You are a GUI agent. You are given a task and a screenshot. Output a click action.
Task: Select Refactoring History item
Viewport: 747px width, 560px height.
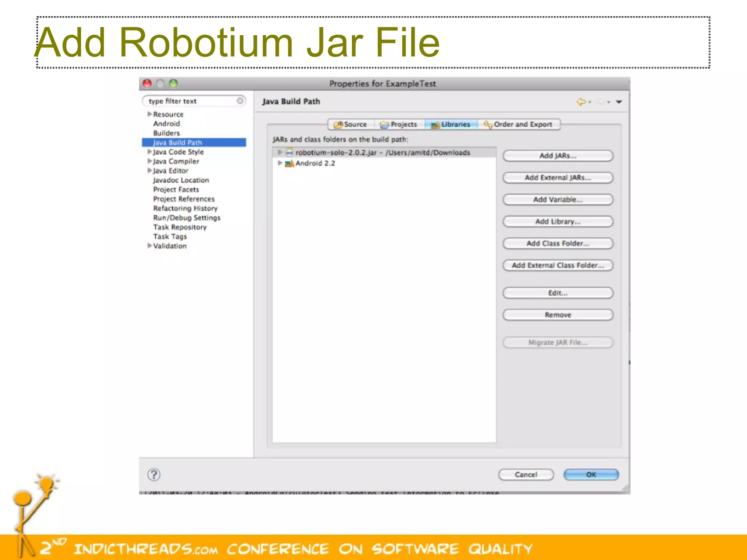point(185,209)
